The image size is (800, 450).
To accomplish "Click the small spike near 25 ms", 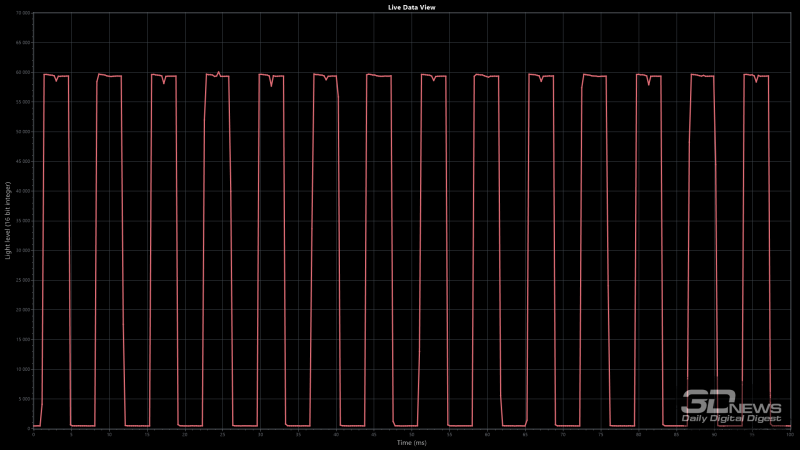I will 218,73.
